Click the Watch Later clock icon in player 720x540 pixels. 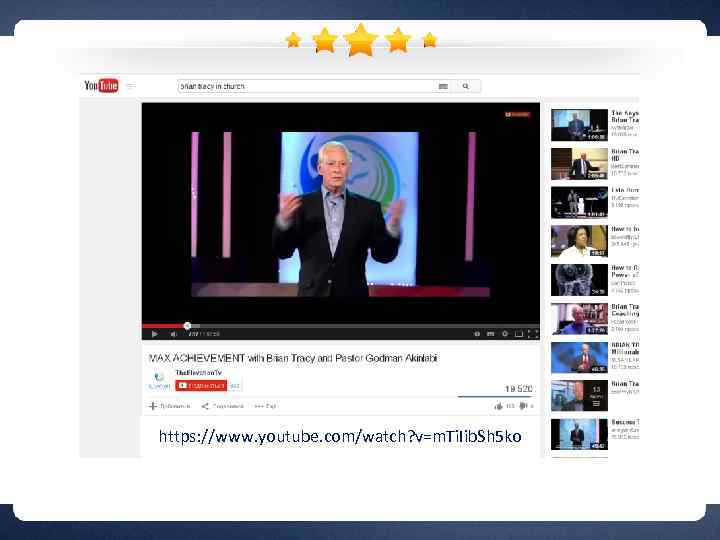[x=477, y=334]
